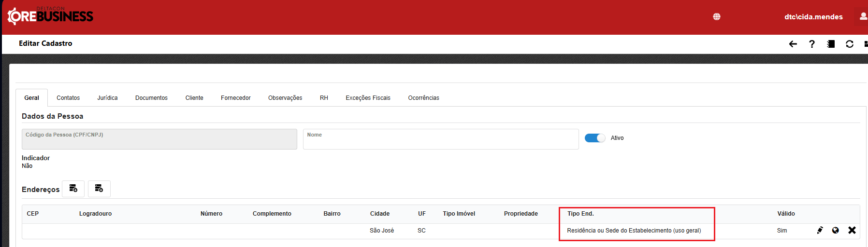Click the first add-address button beside Endereços
This screenshot has width=868, height=247.
click(x=73, y=189)
